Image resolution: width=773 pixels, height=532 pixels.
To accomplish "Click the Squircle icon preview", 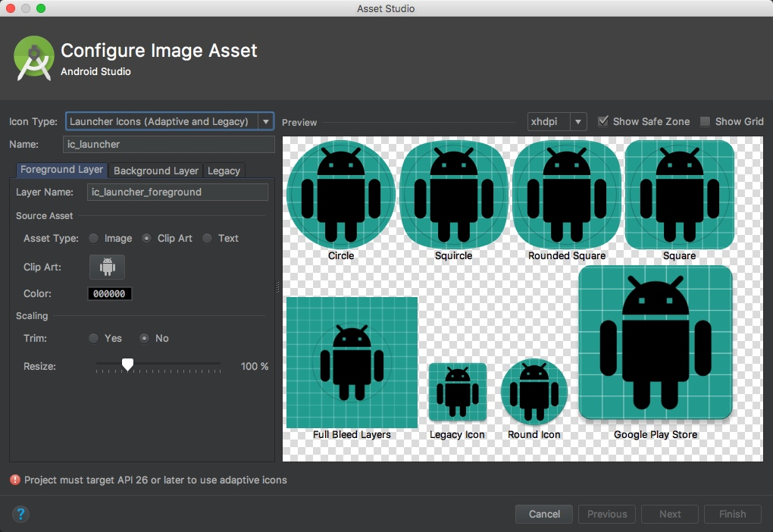I will [453, 195].
